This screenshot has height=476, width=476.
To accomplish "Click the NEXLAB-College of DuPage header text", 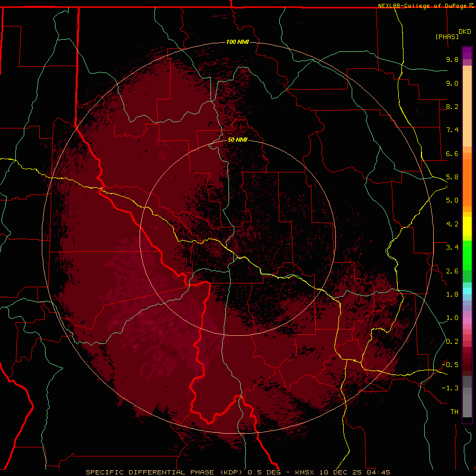I will tap(423, 6).
